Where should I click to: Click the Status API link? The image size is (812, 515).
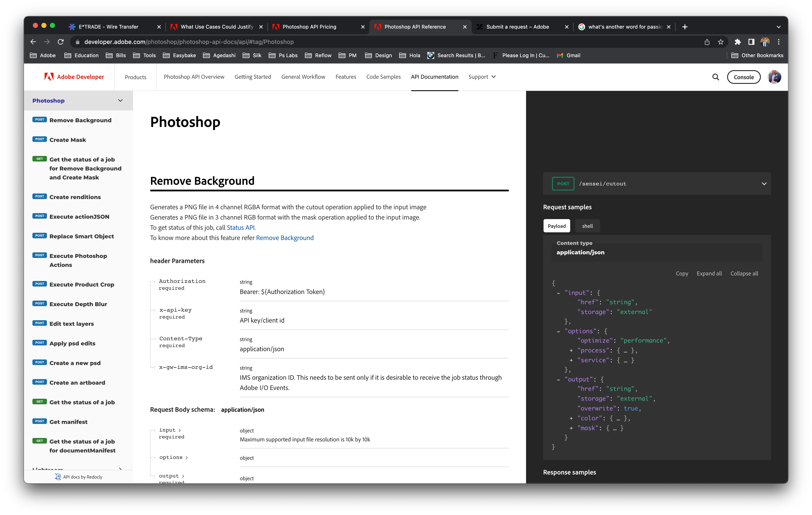[x=241, y=228]
